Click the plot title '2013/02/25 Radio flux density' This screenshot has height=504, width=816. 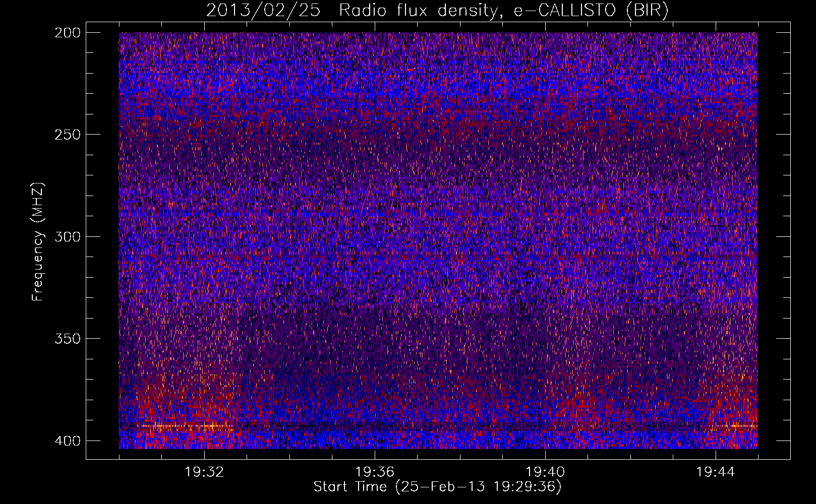tap(438, 11)
